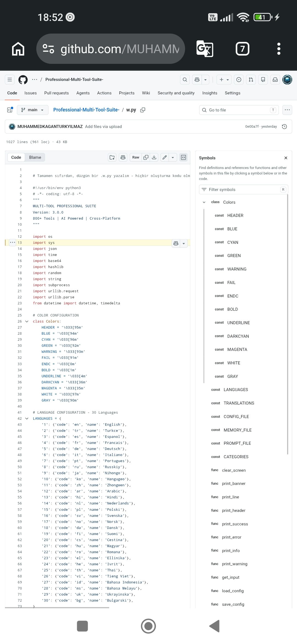
Task: Open user profile avatar menu
Action: coord(287,80)
